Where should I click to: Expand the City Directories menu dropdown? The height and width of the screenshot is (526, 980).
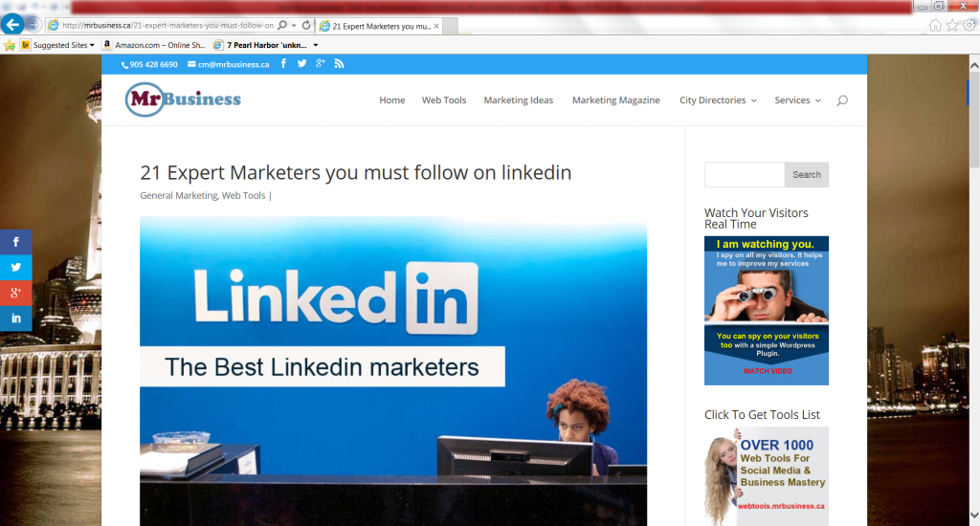718,100
